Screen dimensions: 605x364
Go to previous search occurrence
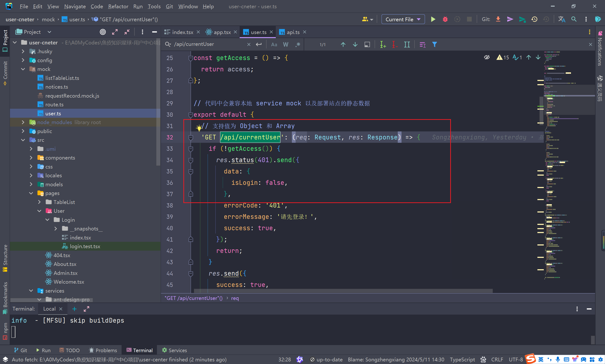343,44
